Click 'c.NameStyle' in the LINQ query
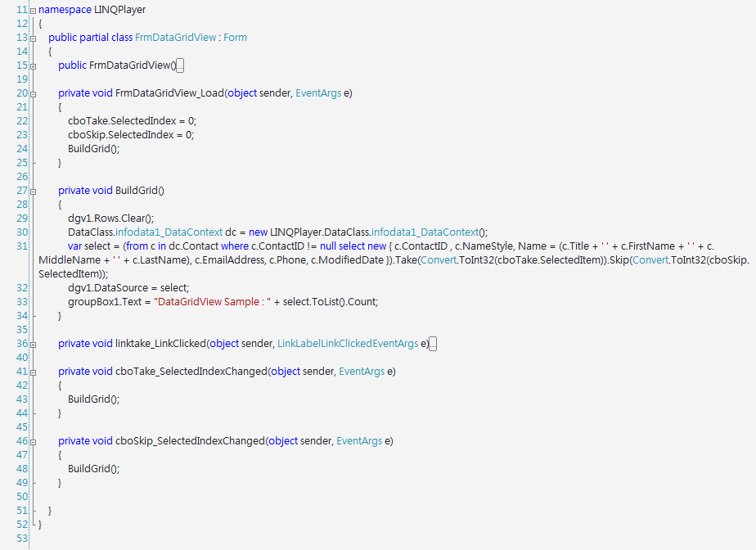Image resolution: width=756 pixels, height=550 pixels. pos(484,246)
